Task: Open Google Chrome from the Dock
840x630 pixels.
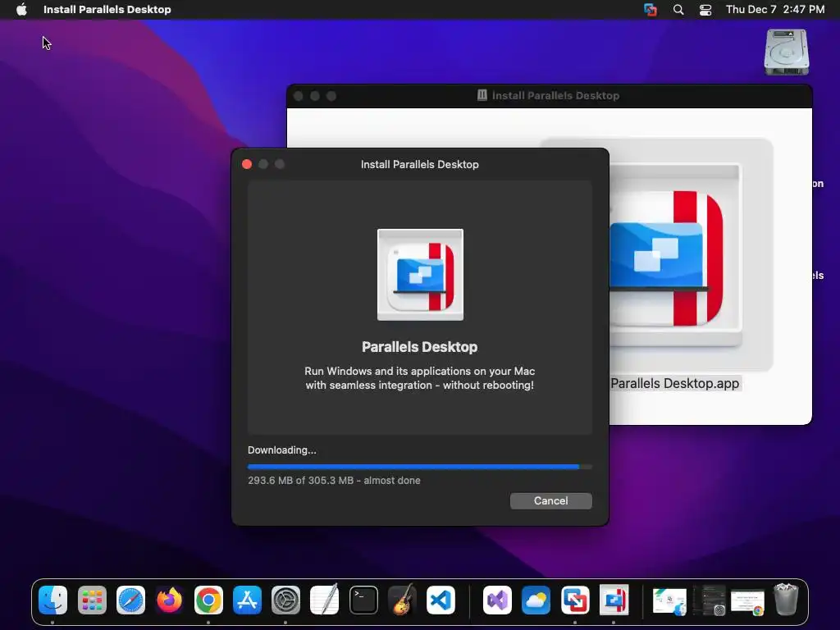Action: coord(208,600)
